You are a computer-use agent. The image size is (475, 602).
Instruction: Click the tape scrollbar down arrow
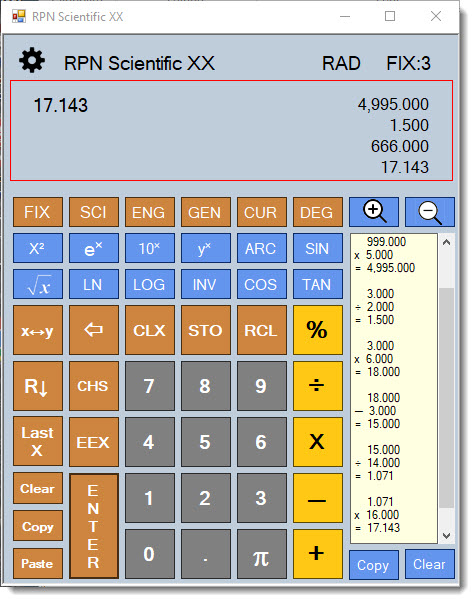point(446,535)
